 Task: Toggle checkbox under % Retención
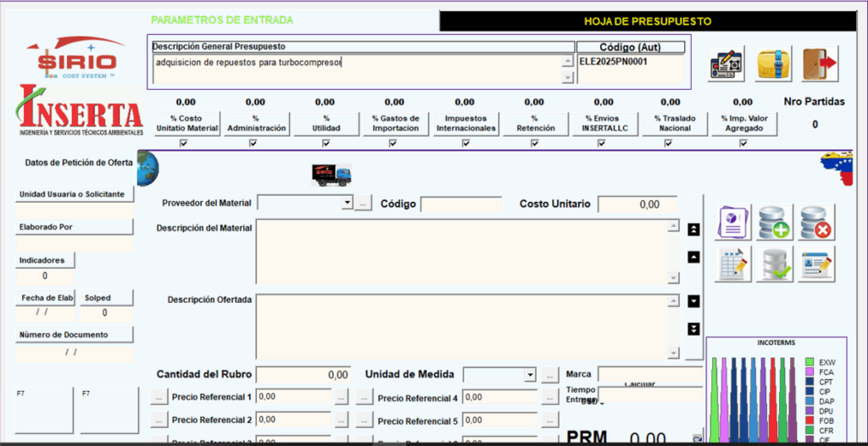pos(535,143)
